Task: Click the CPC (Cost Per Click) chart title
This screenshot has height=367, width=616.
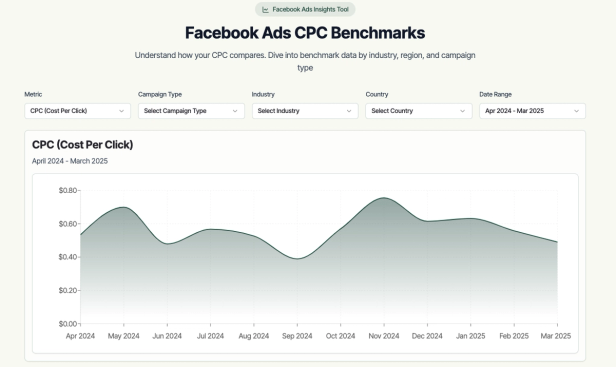Action: pyautogui.click(x=82, y=145)
